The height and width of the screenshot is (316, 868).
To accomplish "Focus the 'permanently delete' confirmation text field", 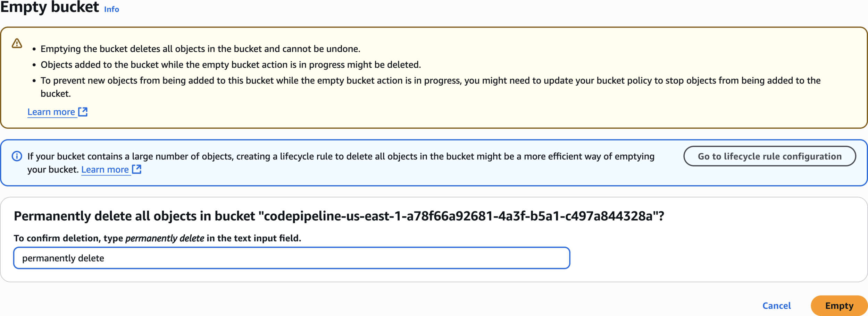I will coord(292,258).
